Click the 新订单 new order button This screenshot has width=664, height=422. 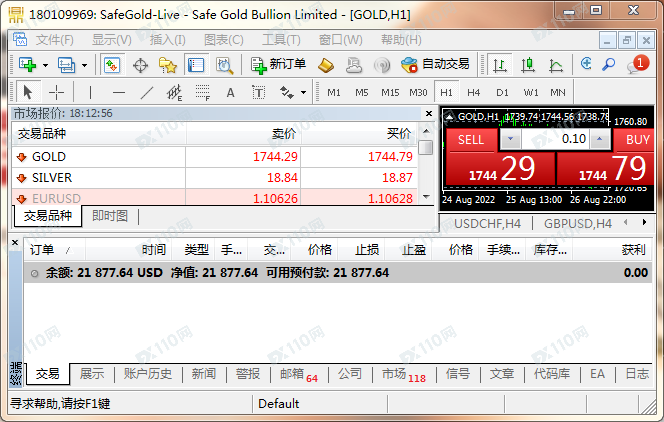pyautogui.click(x=278, y=65)
